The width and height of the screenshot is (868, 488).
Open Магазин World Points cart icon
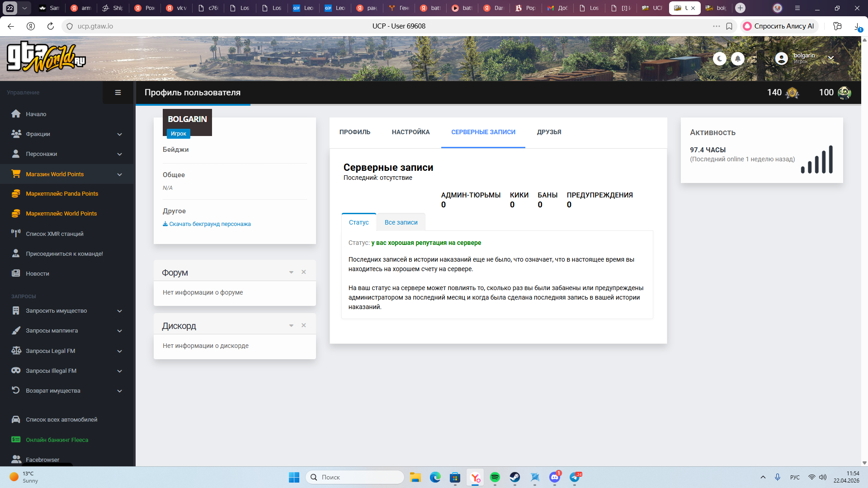(x=16, y=174)
